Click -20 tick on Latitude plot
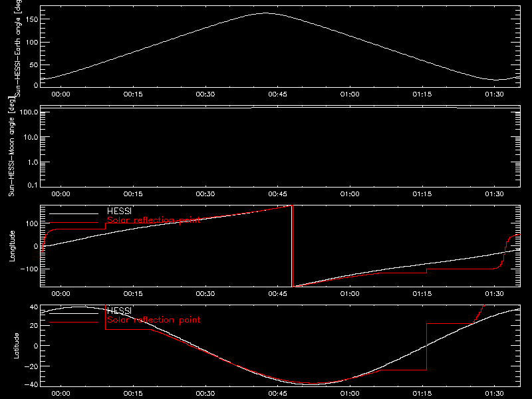This screenshot has height=399, width=532. (31, 366)
